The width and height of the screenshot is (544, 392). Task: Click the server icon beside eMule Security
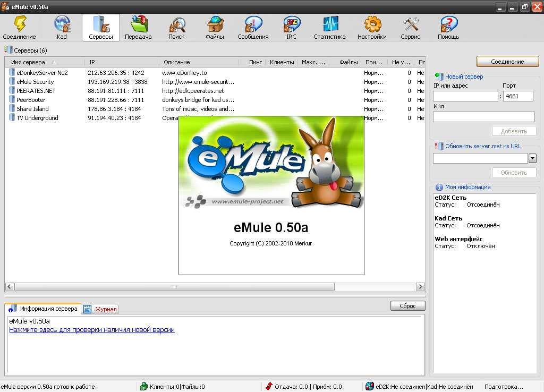point(12,81)
